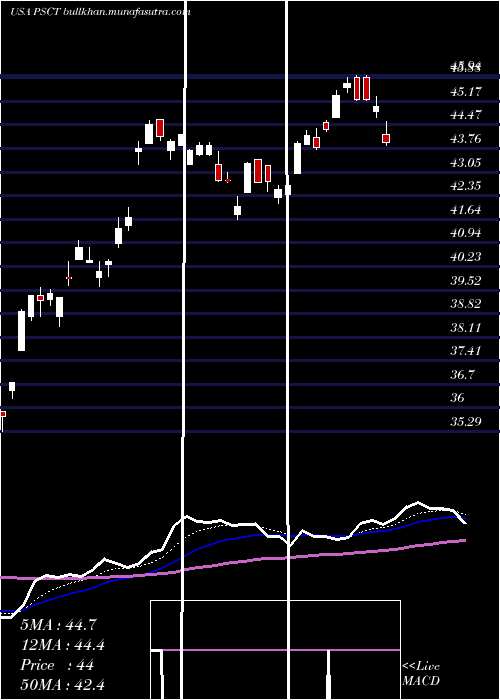
Task: Click the price label 43.05
Action: (x=466, y=162)
